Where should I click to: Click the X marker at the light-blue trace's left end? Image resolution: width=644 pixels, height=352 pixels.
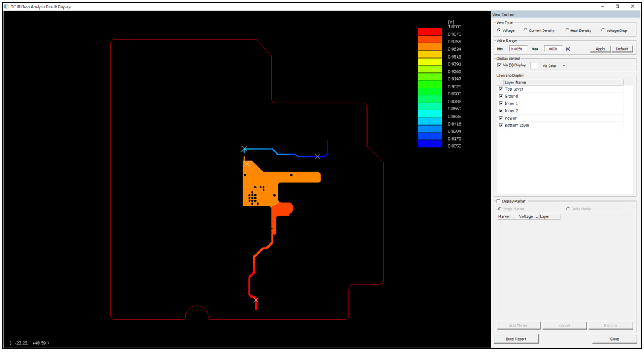point(244,149)
